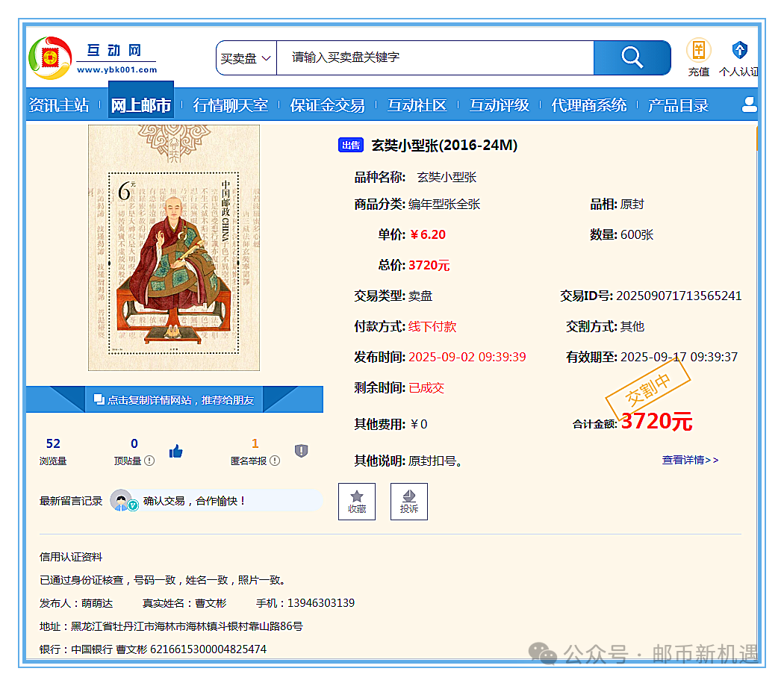
Task: Click the 原封扣号。 description text
Action: point(435,461)
